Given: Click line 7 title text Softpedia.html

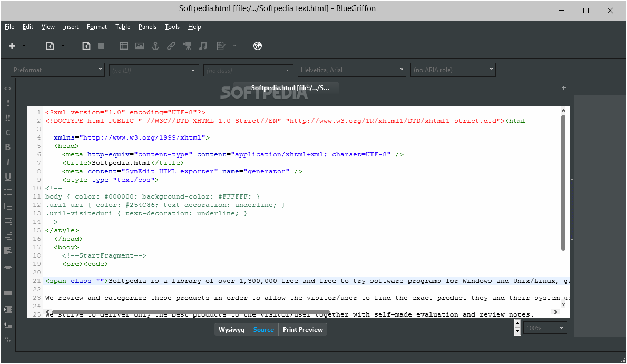Looking at the screenshot, I should pos(121,163).
